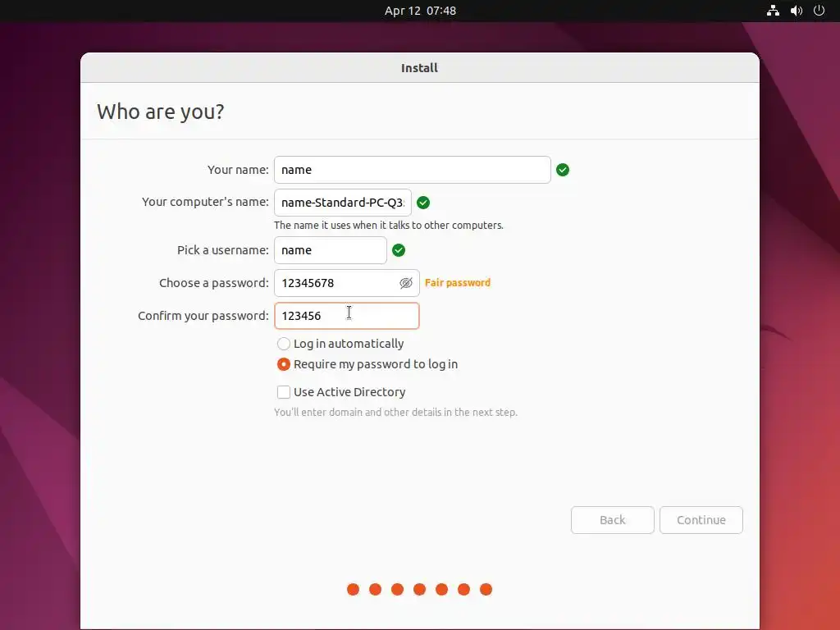Viewport: 840px width, 630px height.
Task: Click the 'Who are you?' heading
Action: pos(160,112)
